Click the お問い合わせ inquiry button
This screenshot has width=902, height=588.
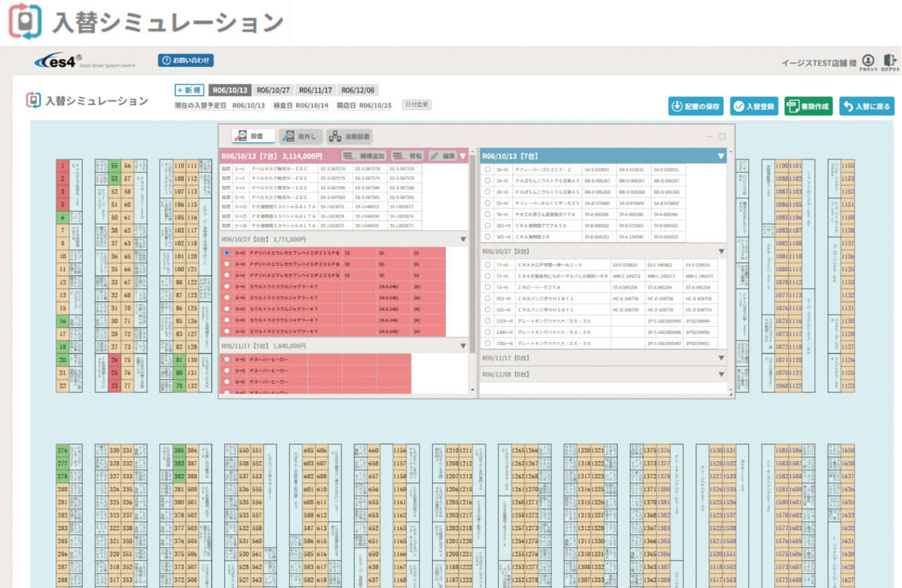tap(185, 61)
